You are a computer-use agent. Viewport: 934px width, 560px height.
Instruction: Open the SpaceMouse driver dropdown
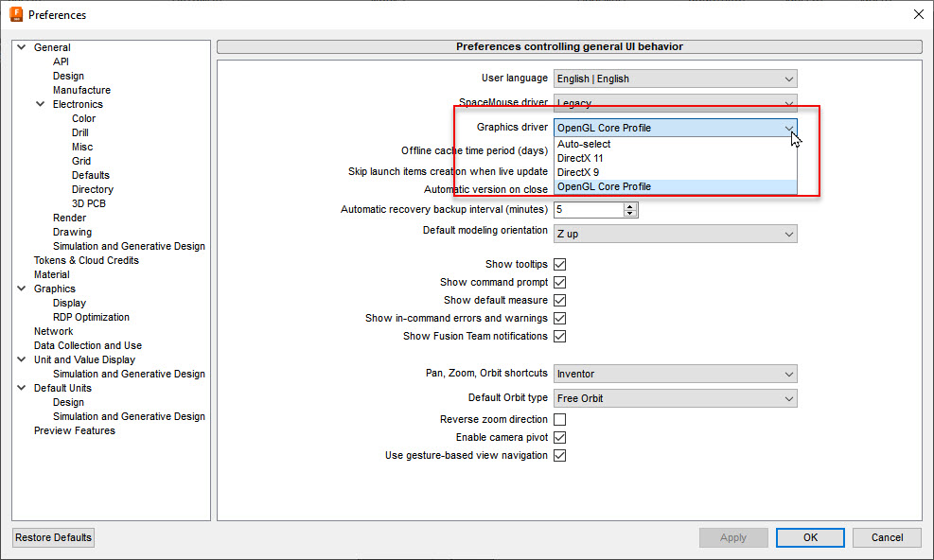(676, 101)
